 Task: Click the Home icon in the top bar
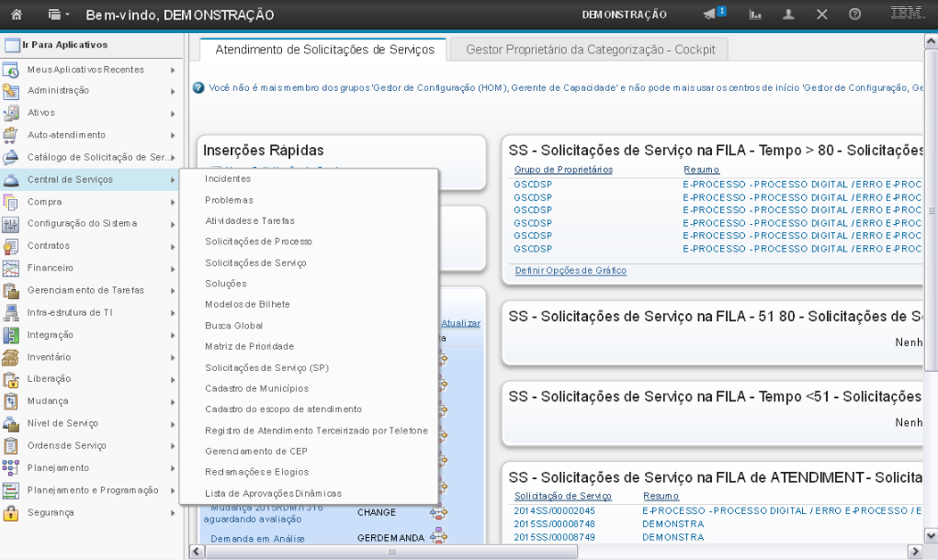click(x=17, y=15)
